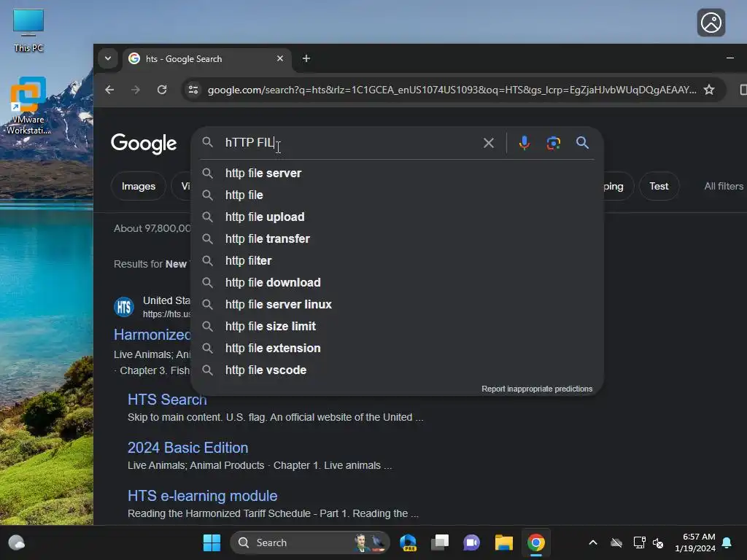
Task: Click 'Report inappropriate predictions' link
Action: tap(537, 389)
